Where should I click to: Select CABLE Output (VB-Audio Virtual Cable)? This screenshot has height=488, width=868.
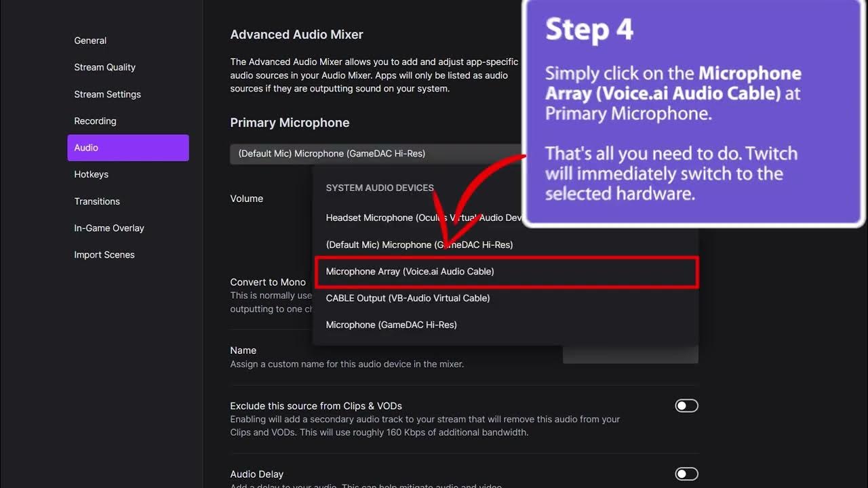click(505, 298)
